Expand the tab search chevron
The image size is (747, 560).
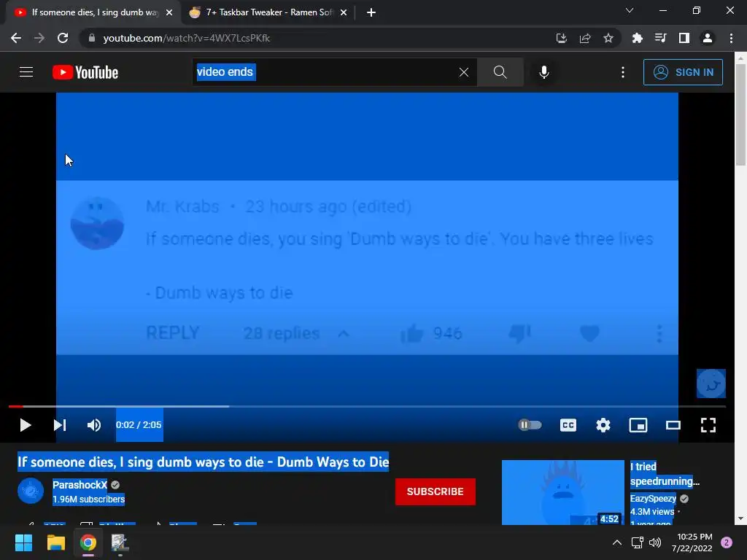pyautogui.click(x=630, y=10)
